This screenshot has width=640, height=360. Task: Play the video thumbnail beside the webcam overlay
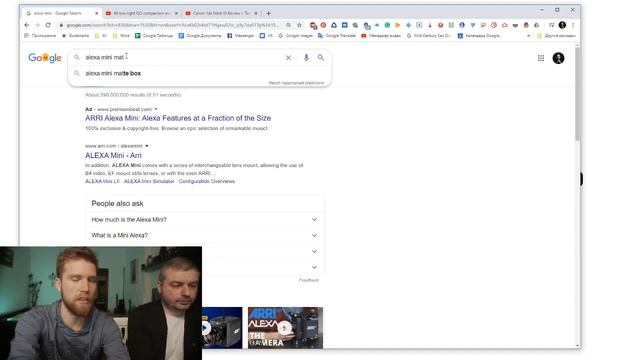(x=222, y=328)
